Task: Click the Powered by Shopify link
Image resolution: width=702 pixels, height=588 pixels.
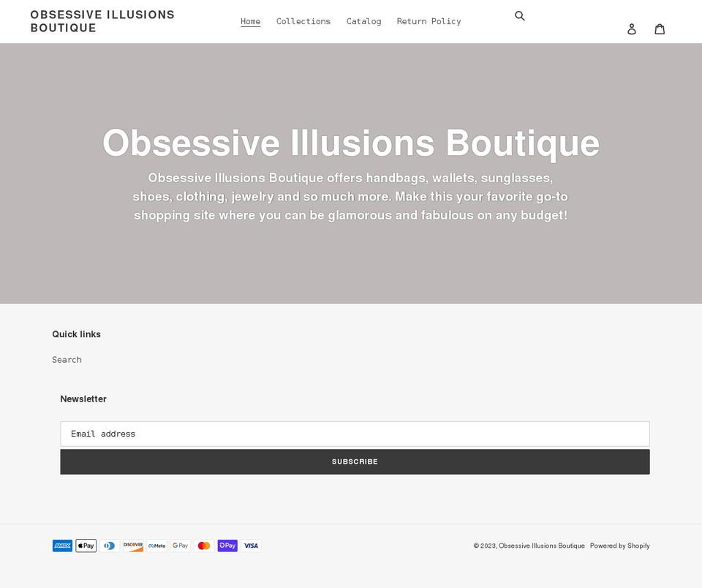Action: coord(620,546)
